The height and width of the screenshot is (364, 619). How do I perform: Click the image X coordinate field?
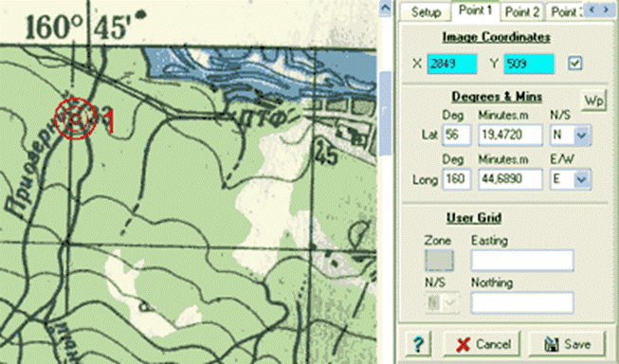452,64
